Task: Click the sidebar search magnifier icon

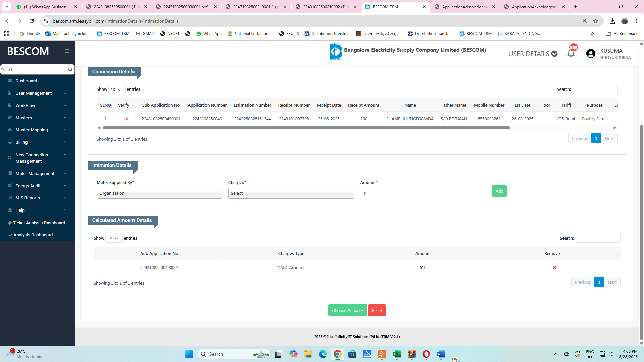Action: pyautogui.click(x=70, y=70)
